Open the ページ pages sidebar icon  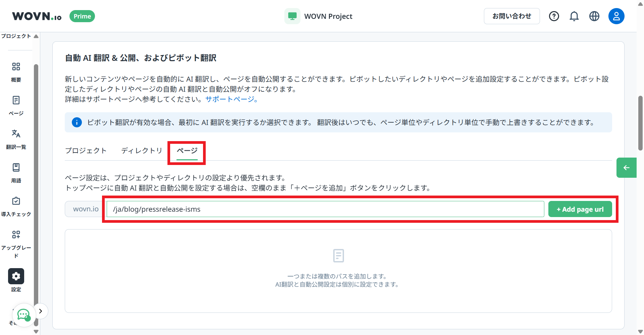pos(16,100)
